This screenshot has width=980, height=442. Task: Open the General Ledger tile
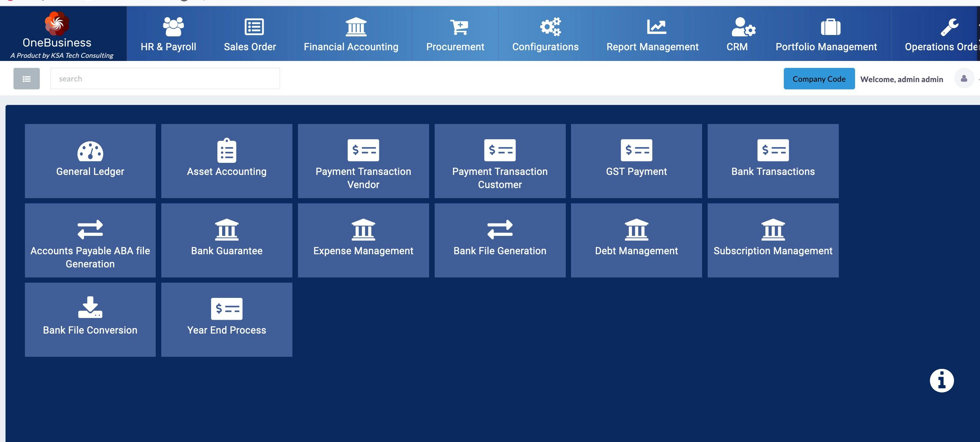(x=90, y=161)
